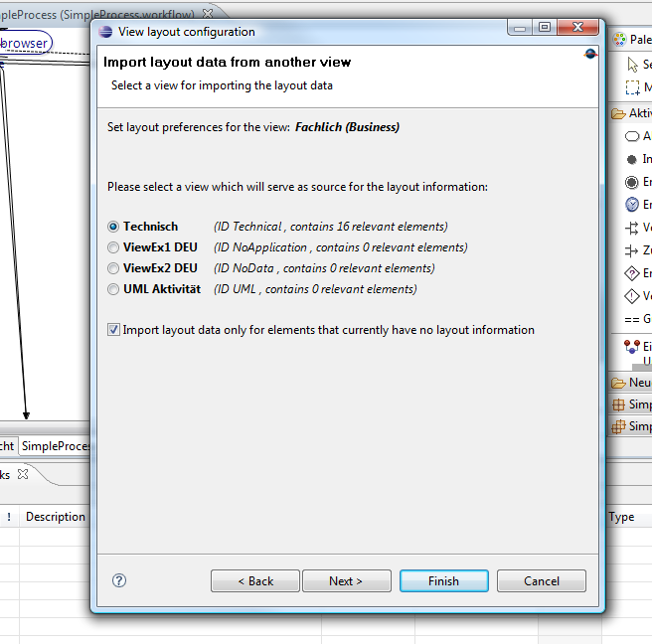
Task: Go Back to previous wizard page
Action: [x=254, y=580]
